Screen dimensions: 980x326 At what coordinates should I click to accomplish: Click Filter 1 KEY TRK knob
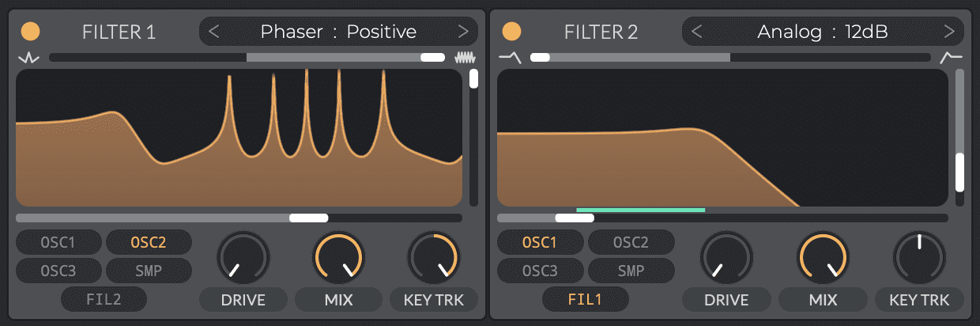pos(434,257)
